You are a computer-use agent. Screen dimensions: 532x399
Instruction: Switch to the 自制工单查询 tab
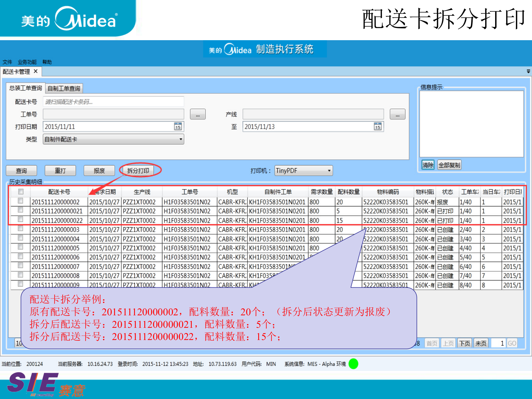pos(64,88)
